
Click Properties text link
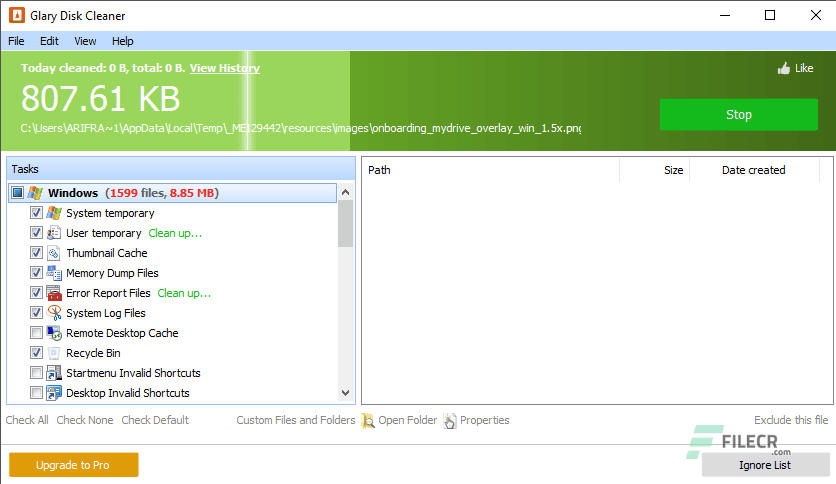pyautogui.click(x=485, y=420)
